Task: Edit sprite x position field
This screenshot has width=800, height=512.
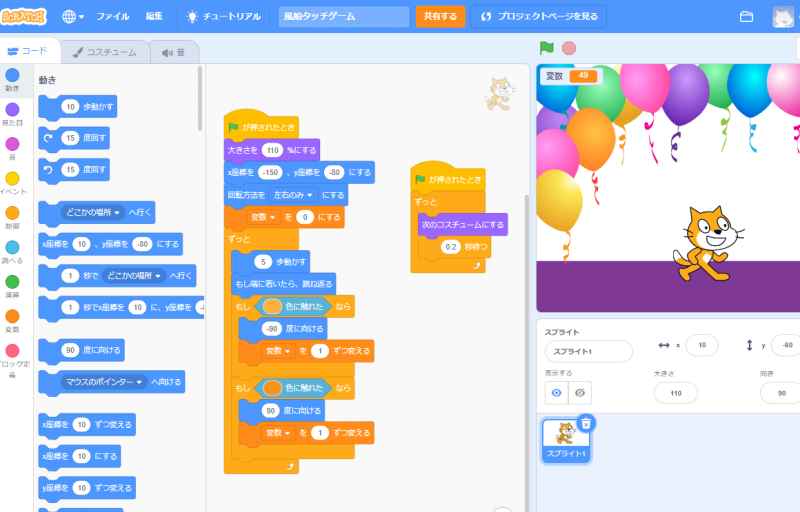Action: [x=702, y=345]
